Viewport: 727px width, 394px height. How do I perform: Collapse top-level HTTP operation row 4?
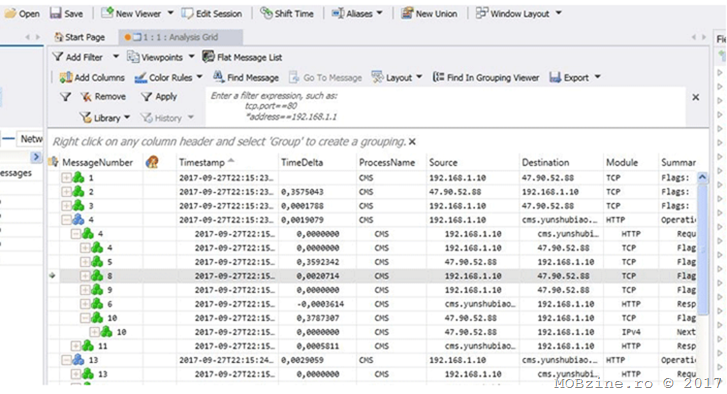pos(66,219)
